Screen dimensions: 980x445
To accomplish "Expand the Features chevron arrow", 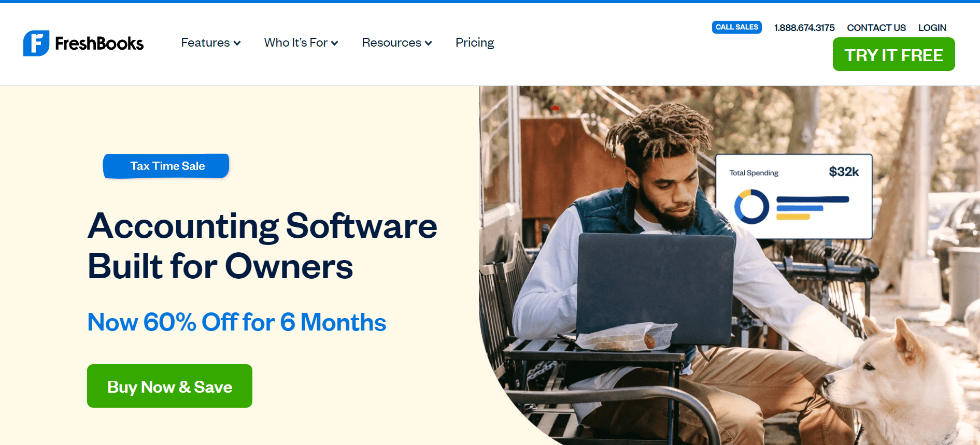I will click(237, 43).
